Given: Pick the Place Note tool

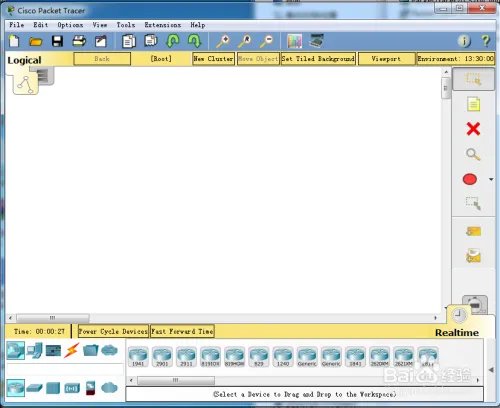Looking at the screenshot, I should pyautogui.click(x=473, y=104).
